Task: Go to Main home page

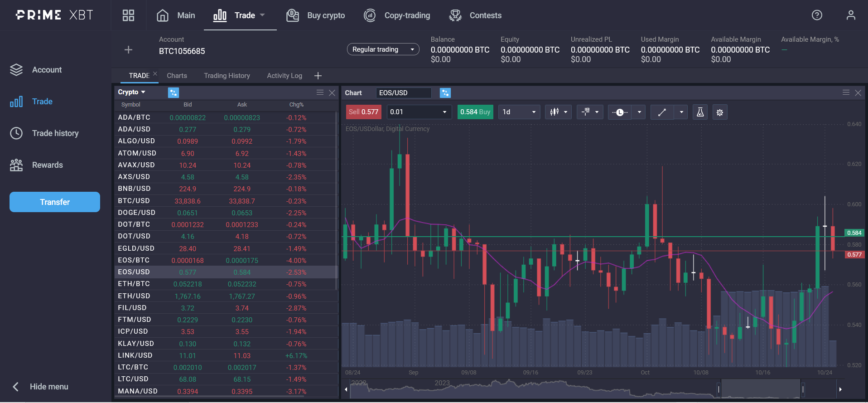Action: click(x=176, y=15)
